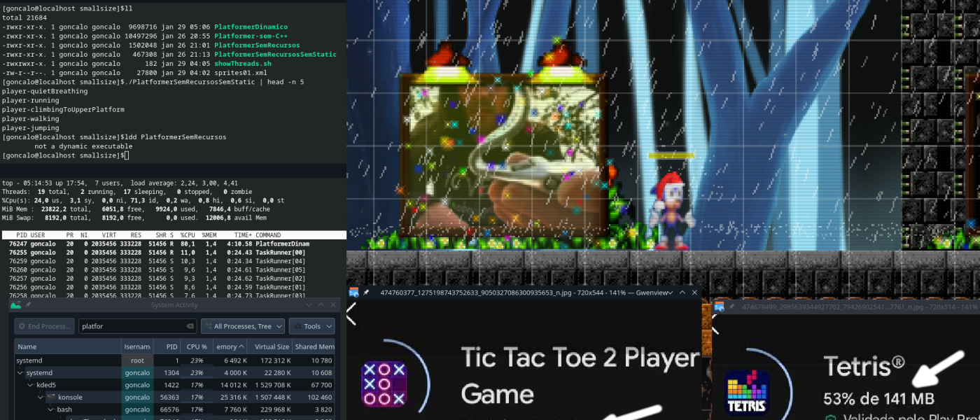Select the root-owned systemd process row
980x420 pixels.
click(x=175, y=360)
